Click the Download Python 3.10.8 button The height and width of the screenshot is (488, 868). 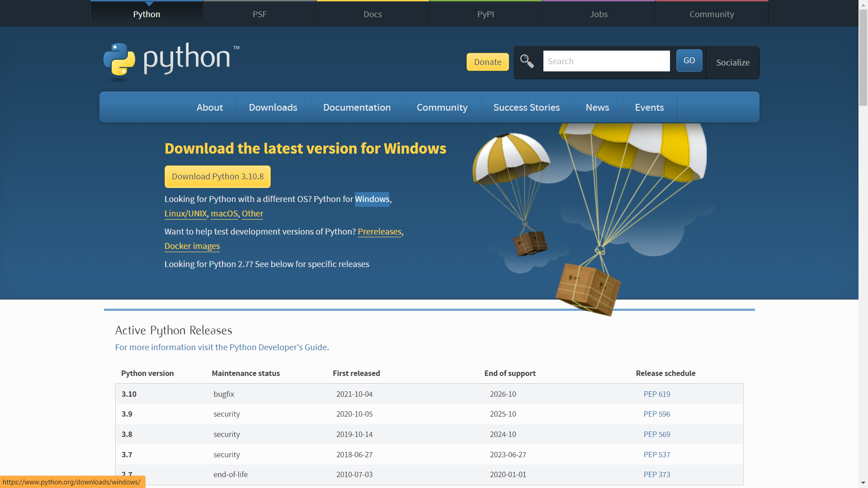(217, 177)
